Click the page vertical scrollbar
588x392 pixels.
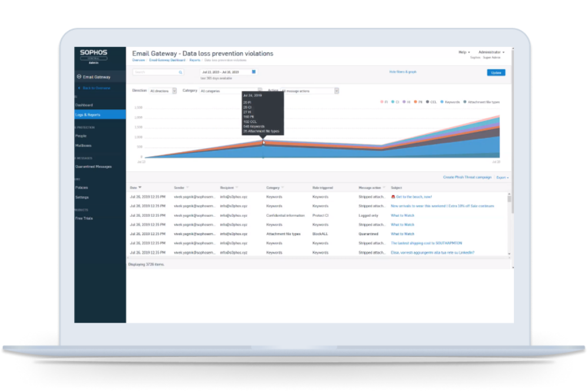tap(513, 131)
